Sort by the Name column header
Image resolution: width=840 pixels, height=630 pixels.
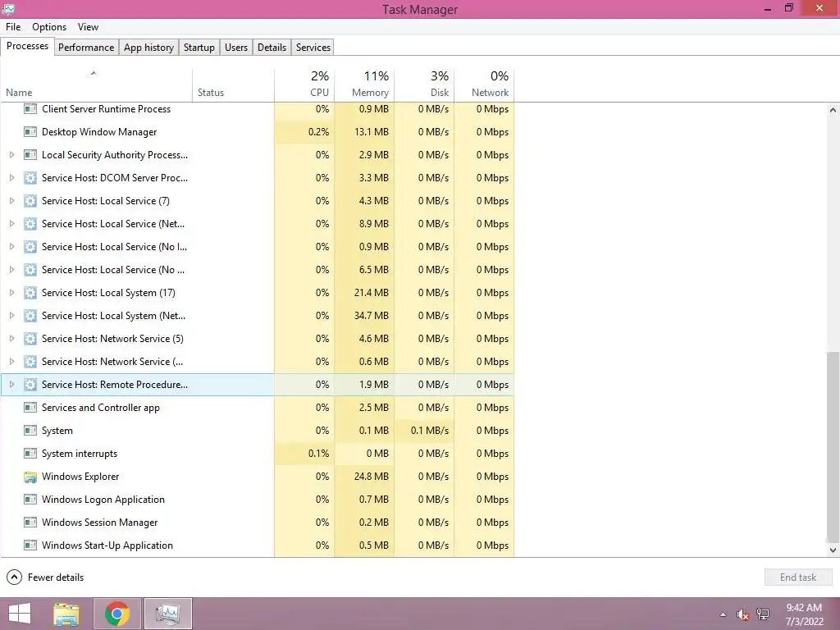pyautogui.click(x=97, y=85)
